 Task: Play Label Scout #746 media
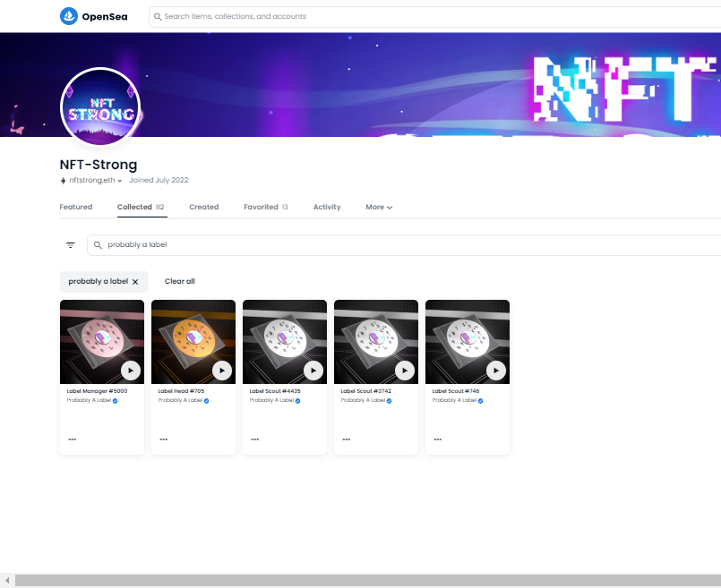[x=496, y=371]
